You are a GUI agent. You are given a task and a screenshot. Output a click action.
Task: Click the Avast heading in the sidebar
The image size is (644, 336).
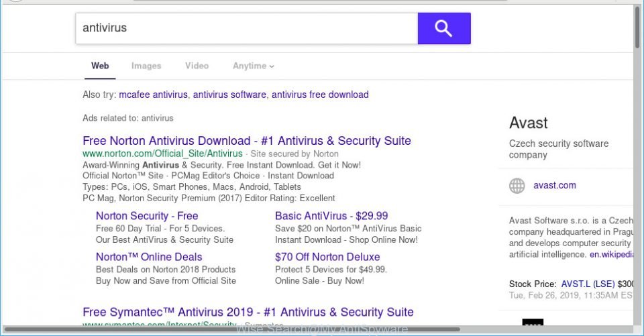point(528,123)
